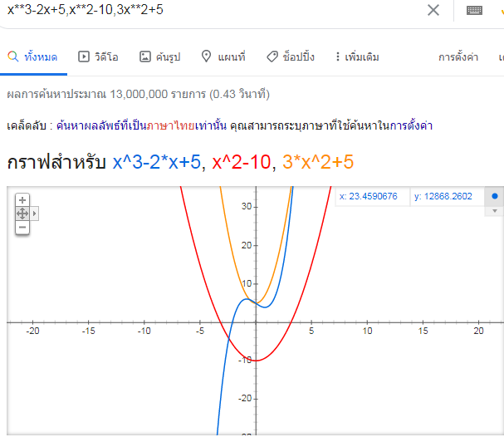Click the blue function color dot
Image resolution: width=504 pixels, height=437 pixels.
(495, 196)
